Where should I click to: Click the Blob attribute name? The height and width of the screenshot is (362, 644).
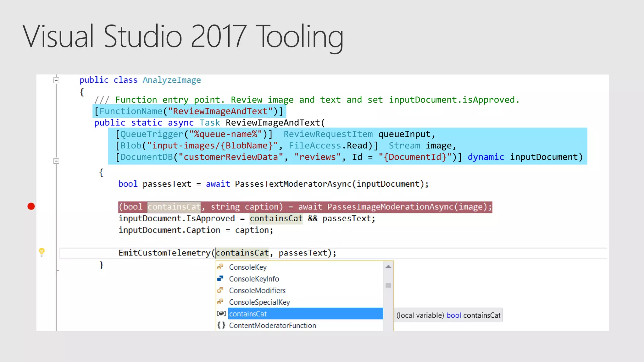pos(131,145)
